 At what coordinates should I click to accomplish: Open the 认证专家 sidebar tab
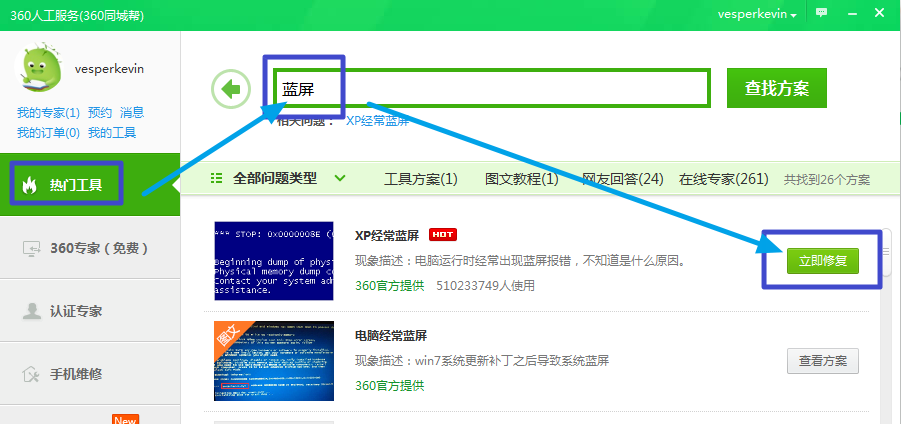90,311
